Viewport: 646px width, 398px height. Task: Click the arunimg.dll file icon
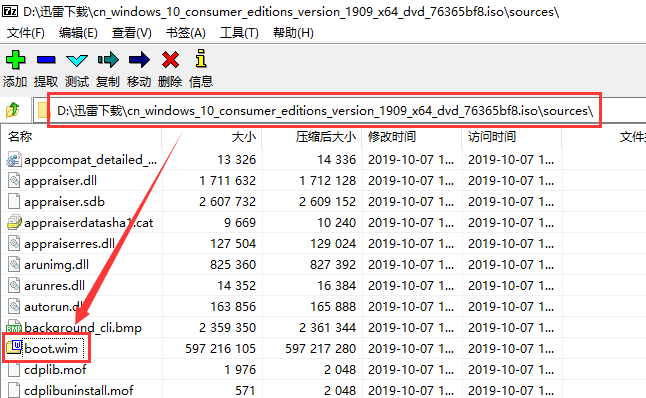tap(14, 265)
